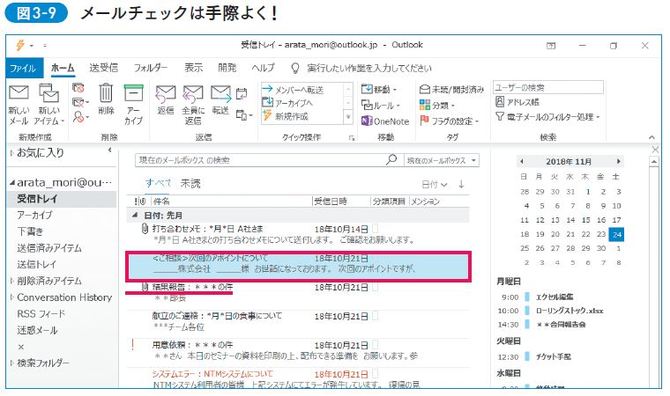Collapse the ribbon with the caret

652,137
